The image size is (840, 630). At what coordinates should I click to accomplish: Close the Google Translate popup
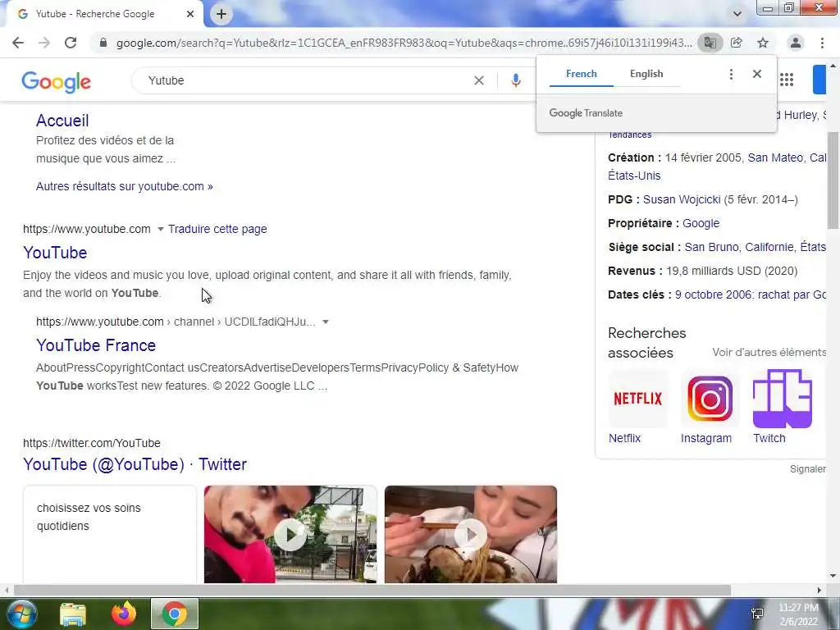coord(757,74)
